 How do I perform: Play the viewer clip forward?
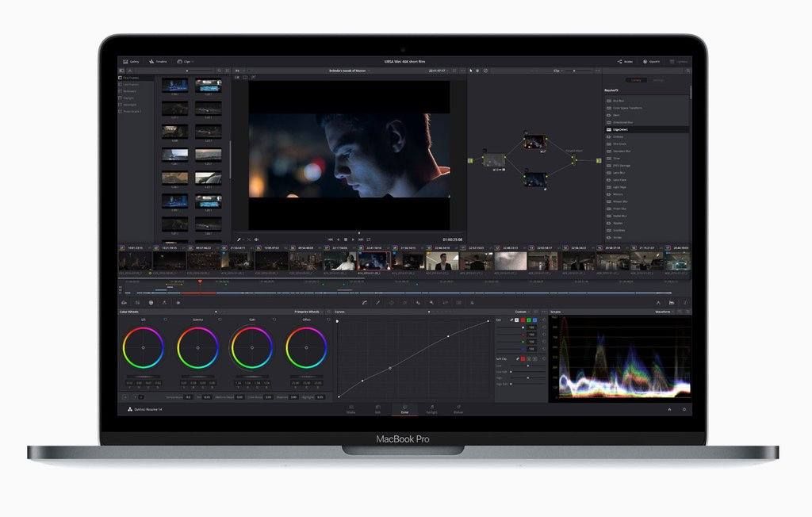[353, 239]
